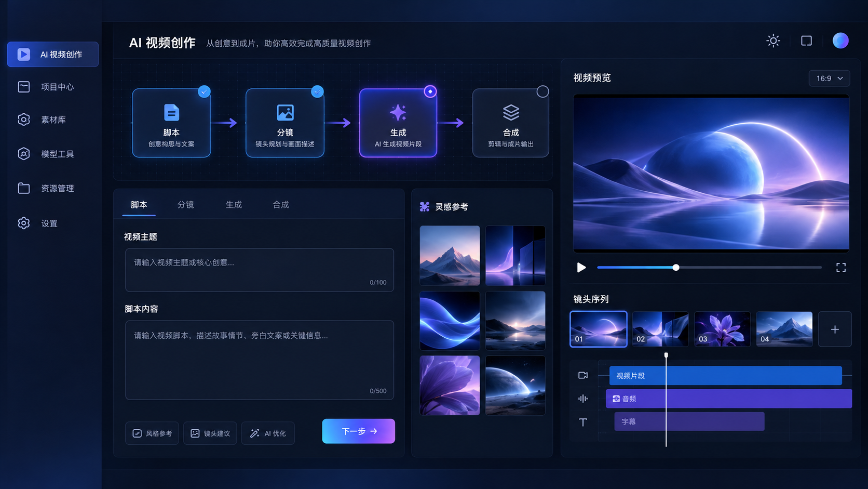Click the subtitle track T icon
Viewport: 868px width, 489px height.
coord(583,422)
